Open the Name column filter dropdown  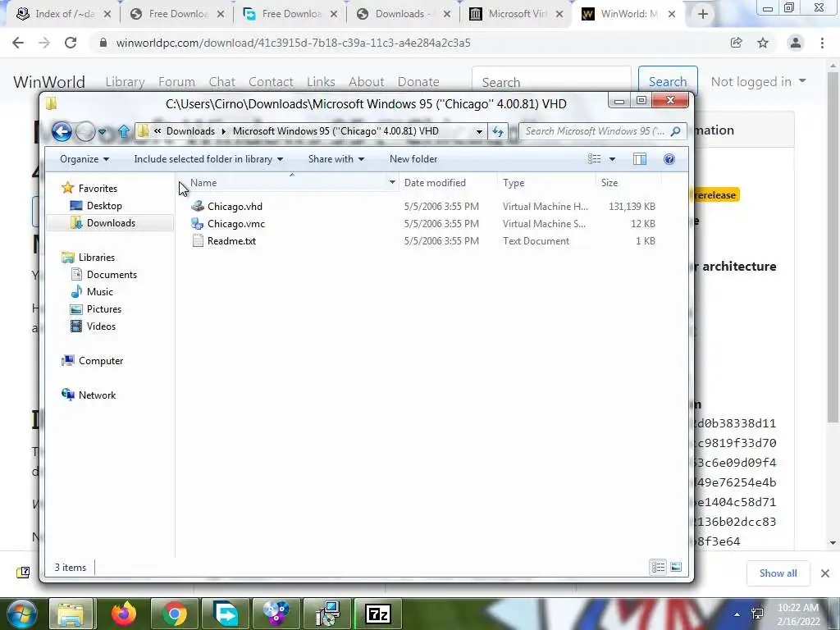click(x=392, y=183)
